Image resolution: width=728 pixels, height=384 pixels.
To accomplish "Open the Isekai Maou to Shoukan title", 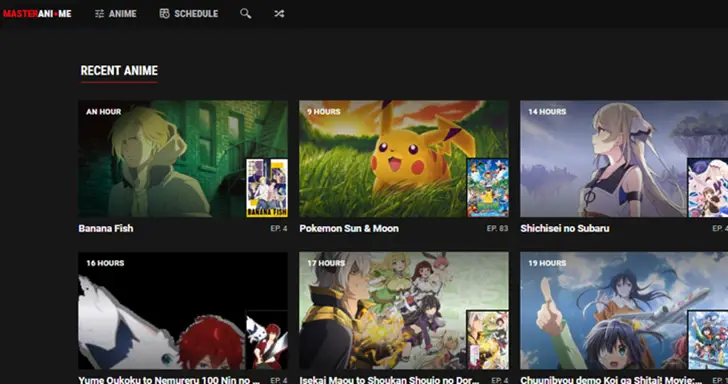I will point(390,380).
